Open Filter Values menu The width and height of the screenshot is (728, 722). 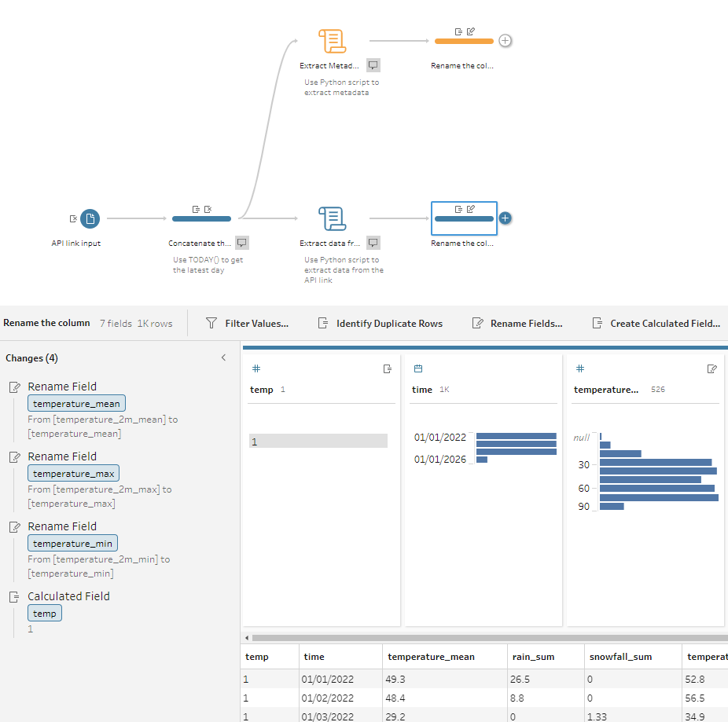tap(247, 323)
